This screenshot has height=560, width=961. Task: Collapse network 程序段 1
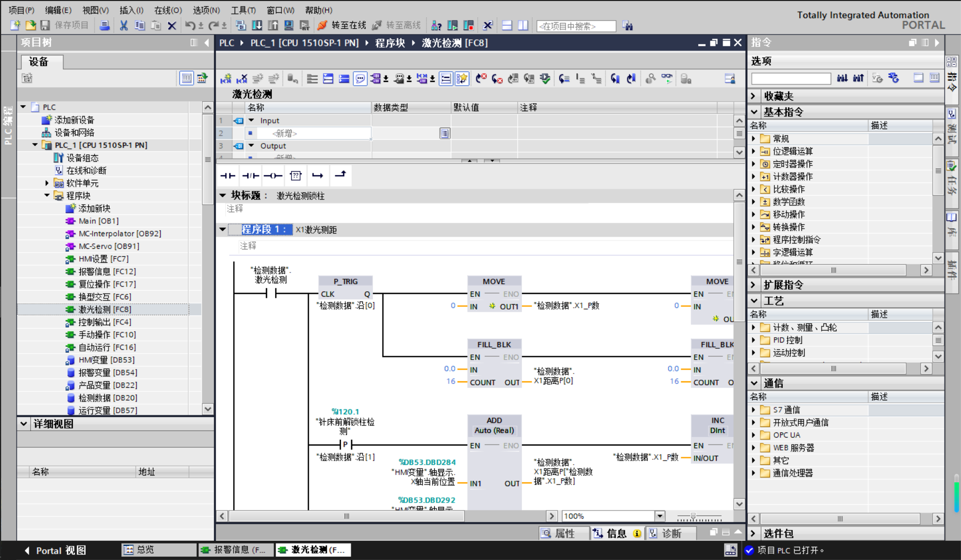[x=222, y=230]
